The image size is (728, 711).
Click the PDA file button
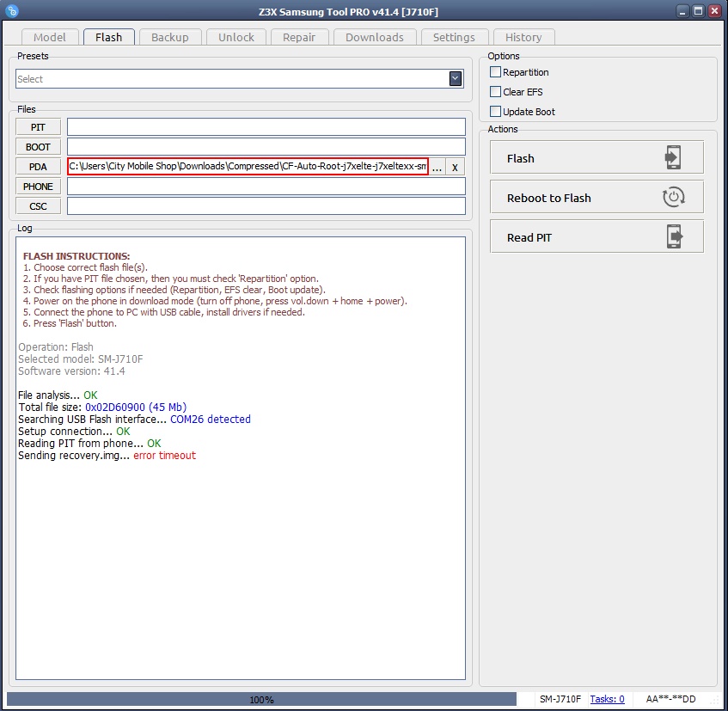(38, 167)
